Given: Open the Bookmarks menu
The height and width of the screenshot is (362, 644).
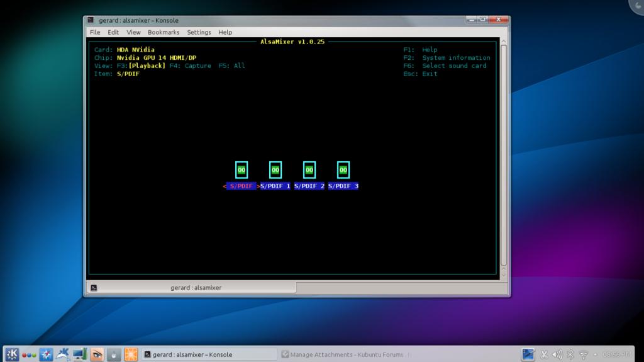Looking at the screenshot, I should (x=164, y=32).
